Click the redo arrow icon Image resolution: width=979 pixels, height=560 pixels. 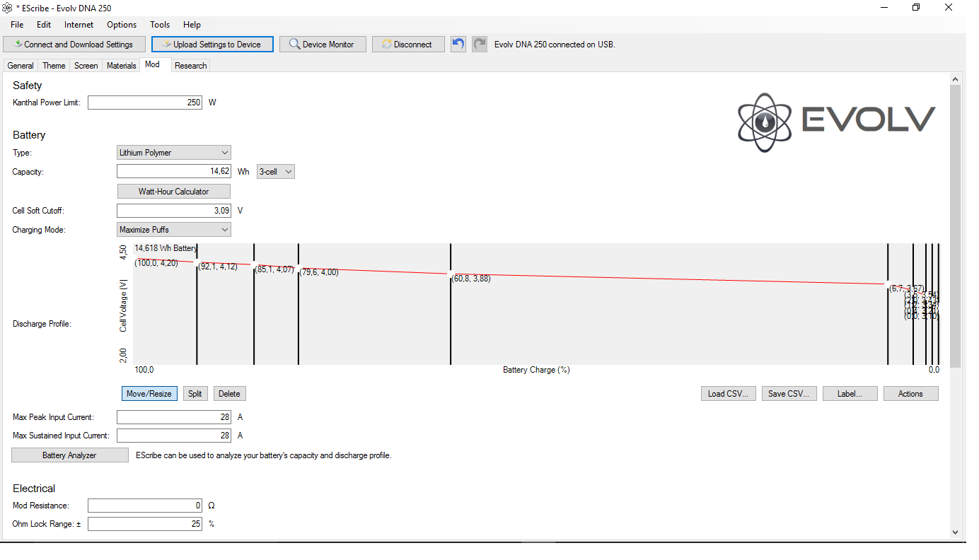[x=480, y=44]
